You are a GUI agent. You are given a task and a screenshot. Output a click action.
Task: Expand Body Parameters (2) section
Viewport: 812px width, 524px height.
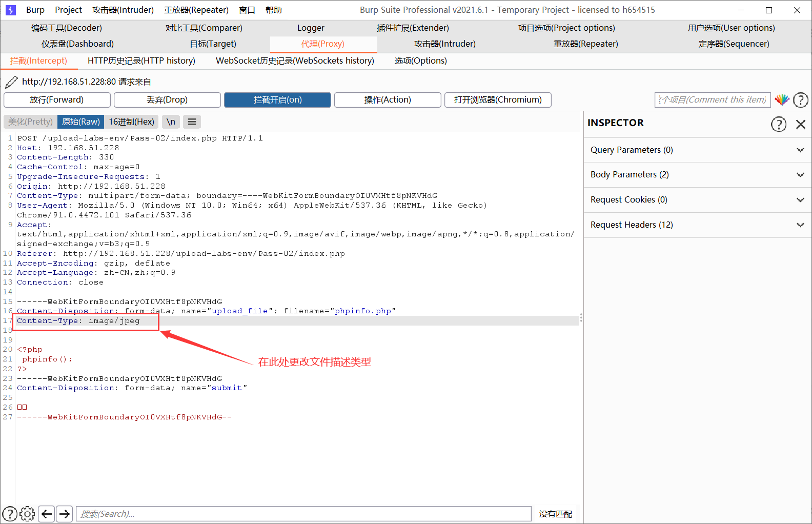click(x=698, y=174)
